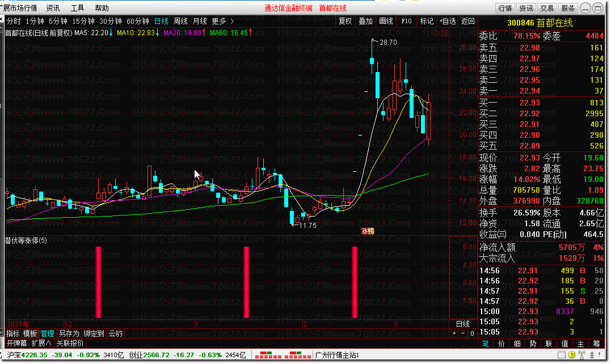Open the 交易 trading button
The image size is (611, 364).
[x=547, y=8]
